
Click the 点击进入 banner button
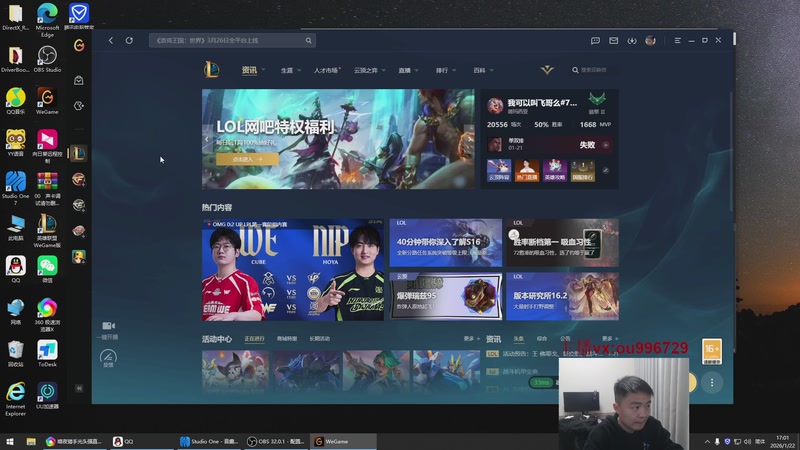point(247,159)
